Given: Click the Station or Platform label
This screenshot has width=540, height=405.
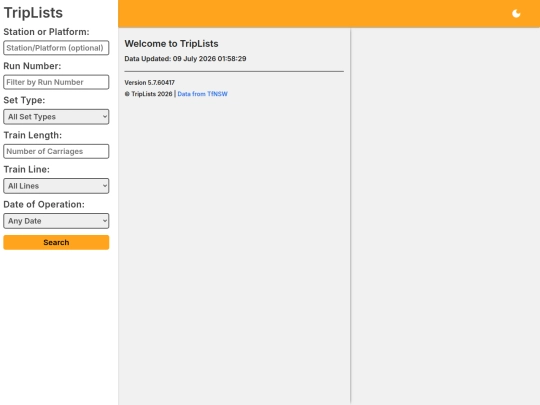Looking at the screenshot, I should pyautogui.click(x=46, y=32).
